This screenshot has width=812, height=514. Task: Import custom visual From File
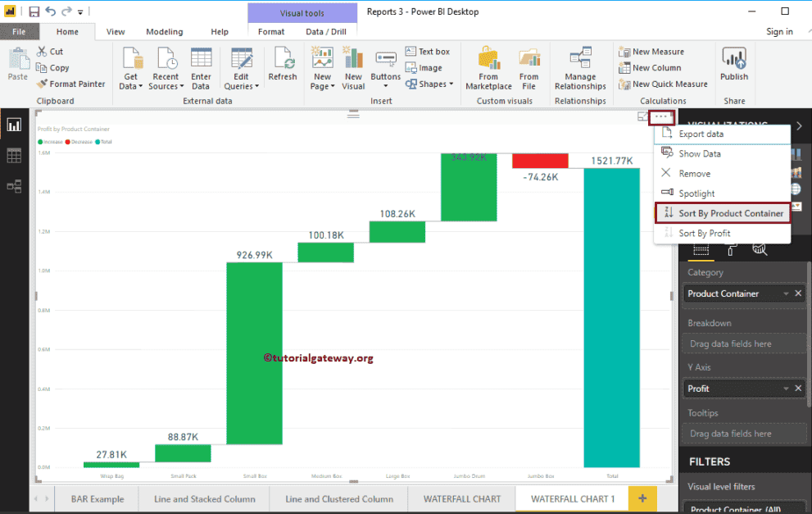[529, 68]
